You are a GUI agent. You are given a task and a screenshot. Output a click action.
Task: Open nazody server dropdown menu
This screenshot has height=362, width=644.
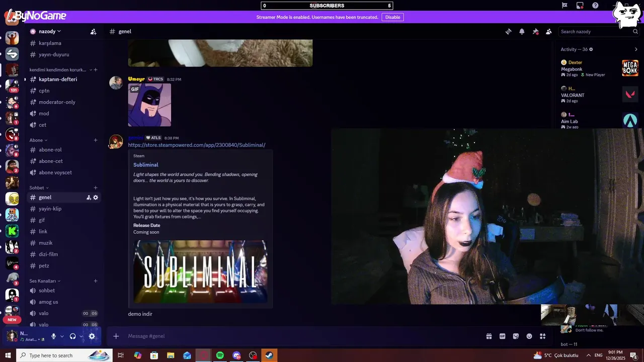coord(50,31)
